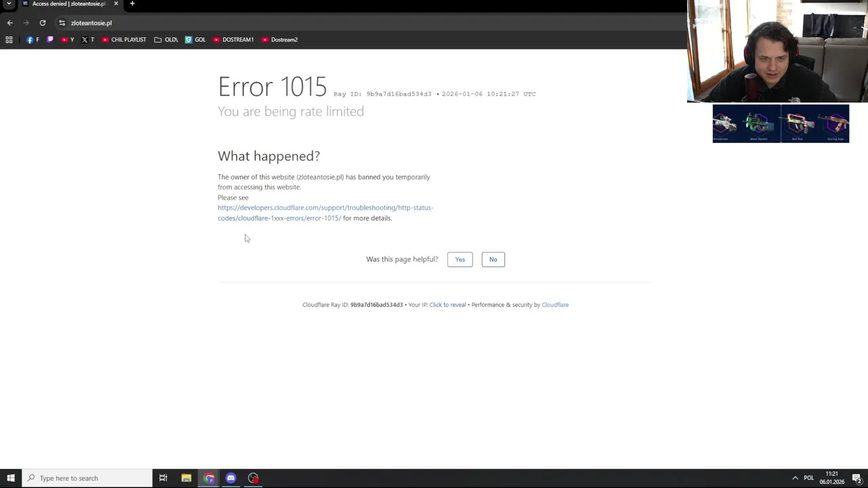This screenshot has height=488, width=868.
Task: Open the DOSTREAM1 bookmark
Action: [233, 40]
